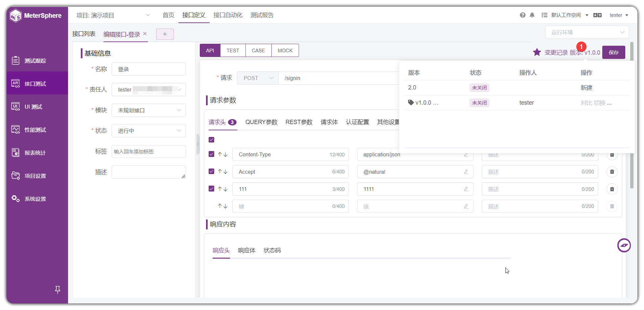Close the 编辑接口-登录 tab

click(145, 34)
